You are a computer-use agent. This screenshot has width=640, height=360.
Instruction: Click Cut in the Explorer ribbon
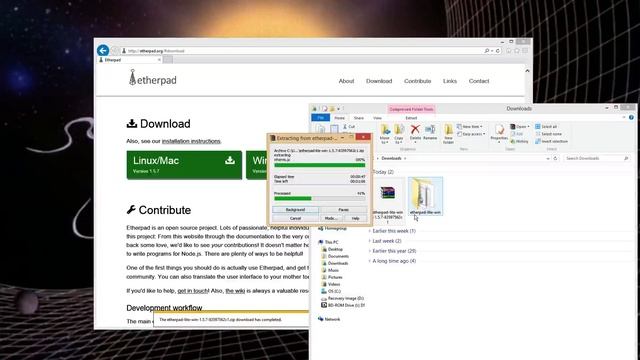coord(349,127)
